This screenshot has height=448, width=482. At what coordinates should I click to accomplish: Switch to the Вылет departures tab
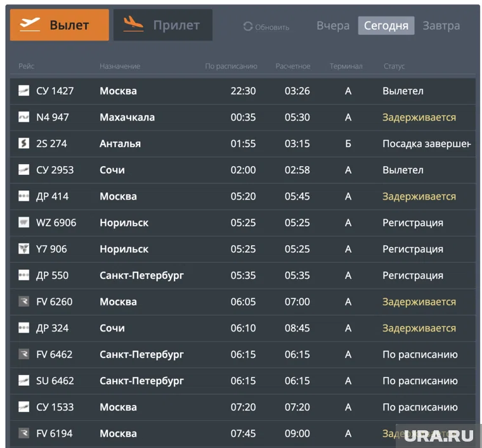point(60,25)
